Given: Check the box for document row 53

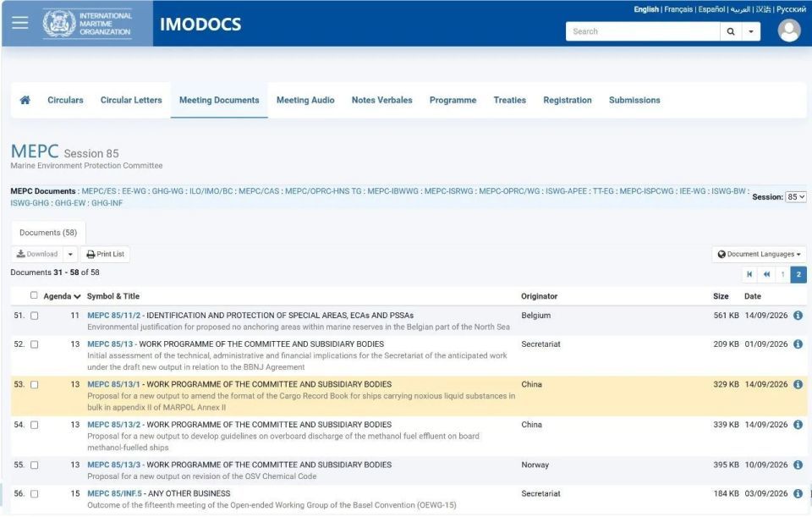Looking at the screenshot, I should pyautogui.click(x=34, y=384).
